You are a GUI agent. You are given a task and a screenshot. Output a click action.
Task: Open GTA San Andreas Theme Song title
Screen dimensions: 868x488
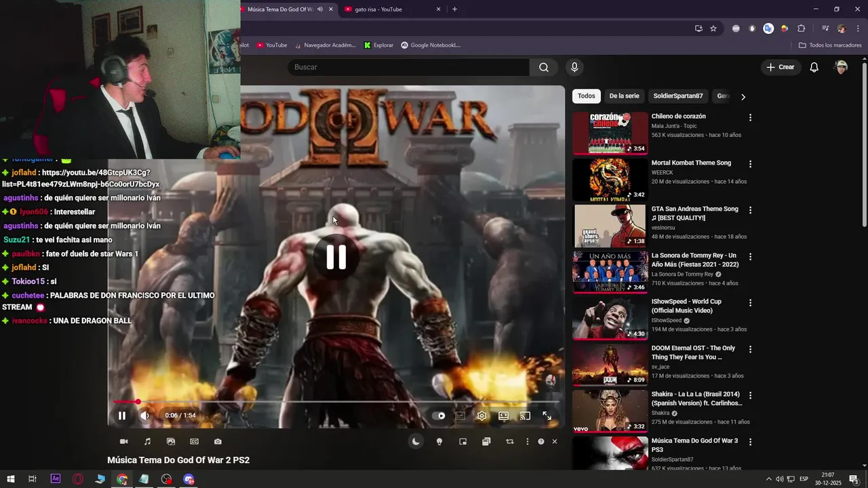[x=694, y=213]
